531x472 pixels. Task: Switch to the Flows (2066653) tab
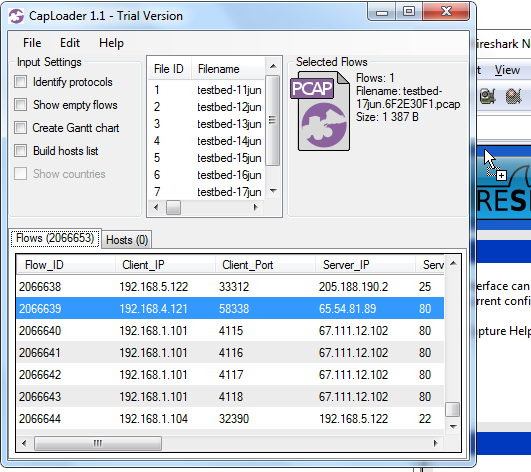[x=55, y=238]
